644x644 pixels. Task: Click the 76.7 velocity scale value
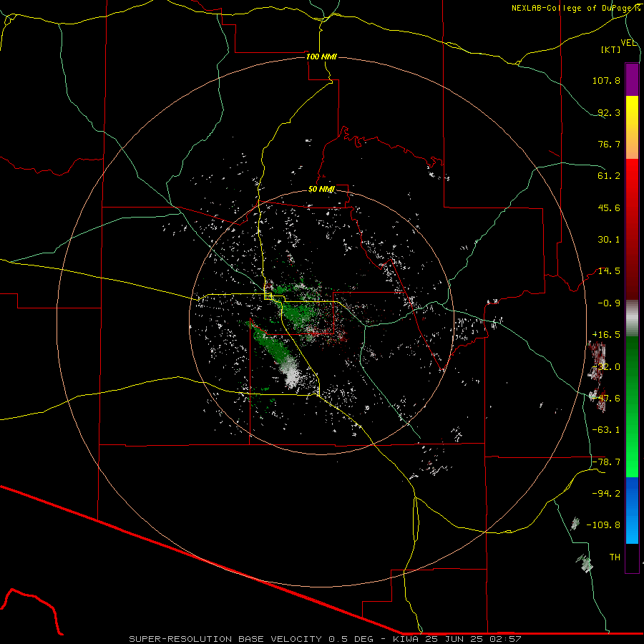tap(609, 144)
